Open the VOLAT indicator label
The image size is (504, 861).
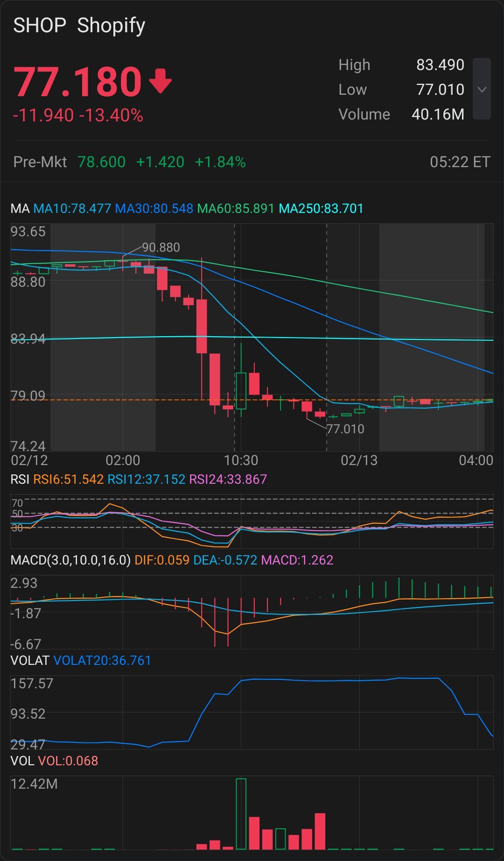[30, 661]
